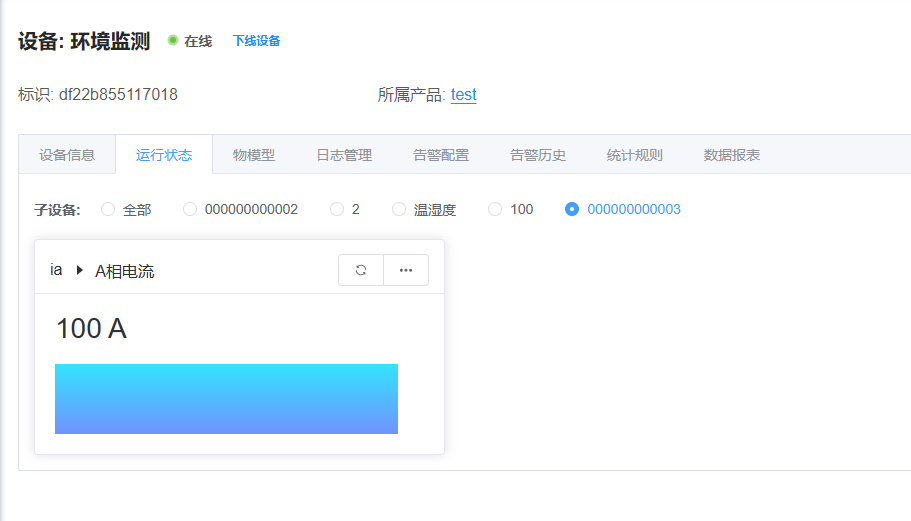This screenshot has height=521, width=911.
Task: Open the test product link
Action: pyautogui.click(x=464, y=95)
